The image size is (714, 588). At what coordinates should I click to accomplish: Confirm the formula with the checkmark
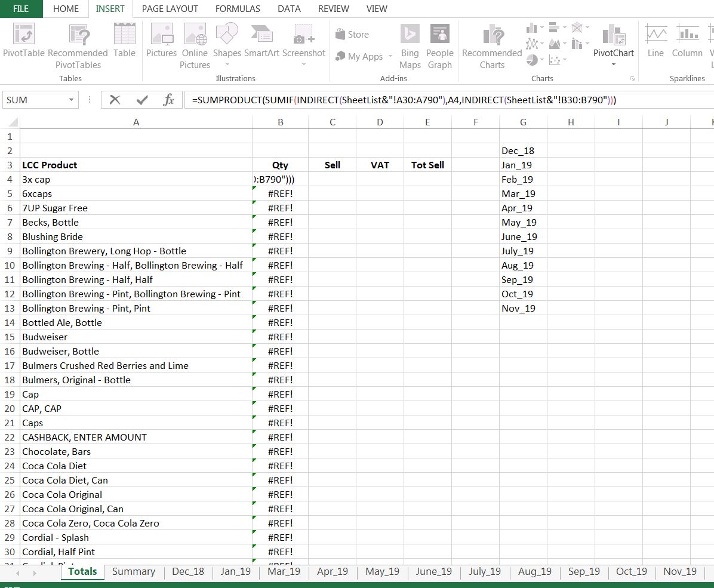pyautogui.click(x=142, y=100)
